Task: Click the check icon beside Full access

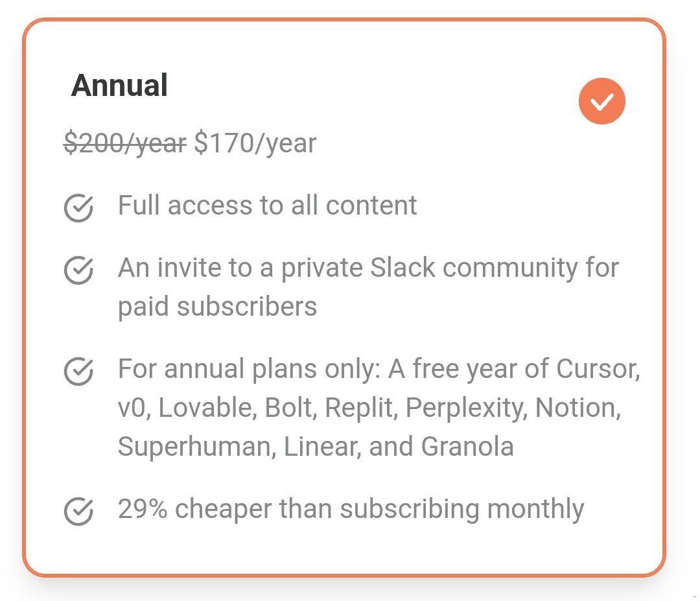Action: [78, 207]
